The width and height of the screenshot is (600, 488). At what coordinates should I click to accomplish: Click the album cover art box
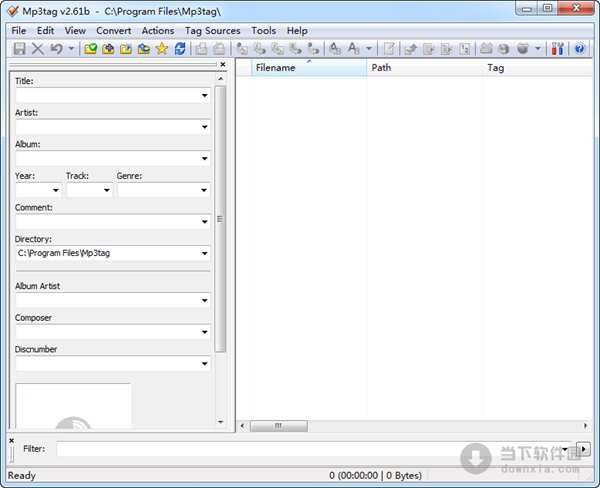click(x=73, y=406)
